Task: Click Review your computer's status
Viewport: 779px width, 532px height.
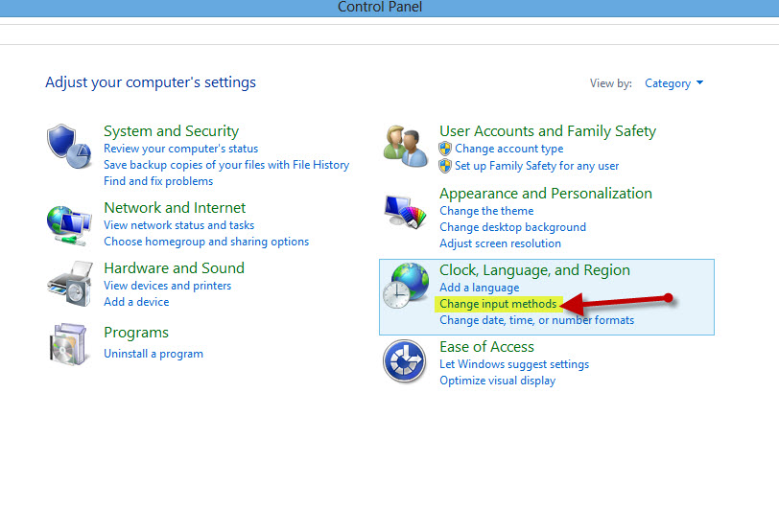Action: [x=180, y=149]
